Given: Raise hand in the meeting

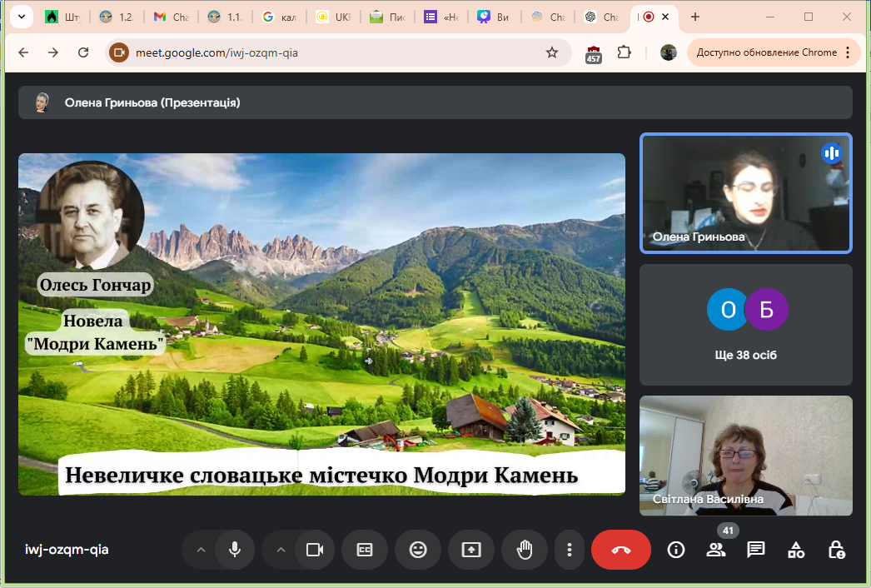Looking at the screenshot, I should point(525,550).
